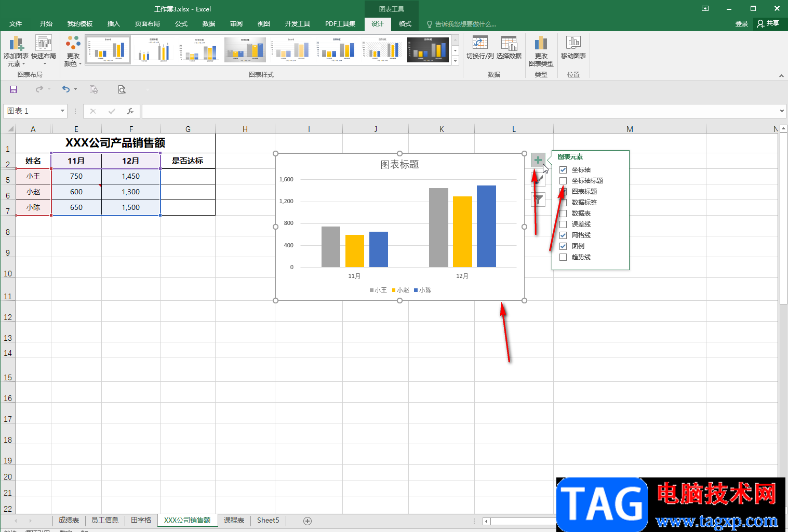Viewport: 788px width, 532px height.
Task: Click the 登录 sign-in link
Action: click(x=741, y=24)
